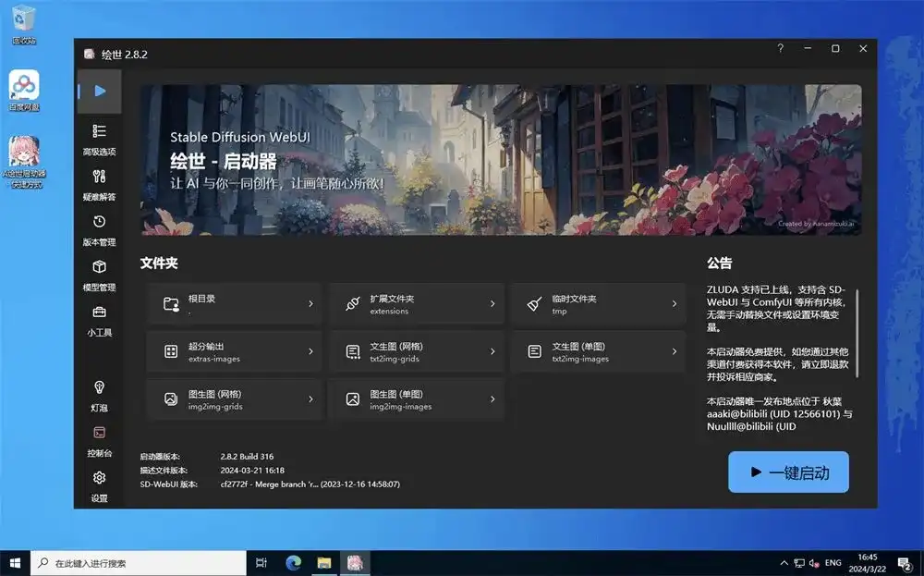Open the 根目录 root directory folder
Screen dimensions: 924x576
click(x=234, y=303)
